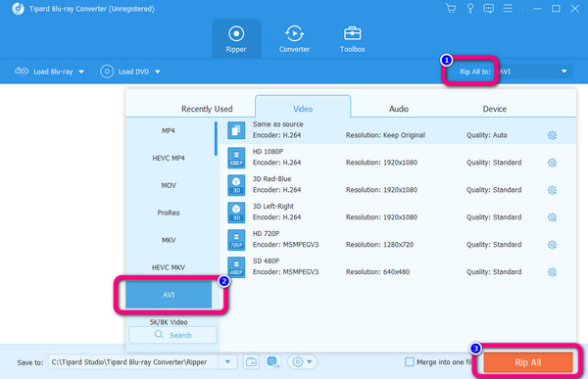This screenshot has height=379, width=588.
Task: Open the shopping cart purchase icon
Action: [451, 8]
